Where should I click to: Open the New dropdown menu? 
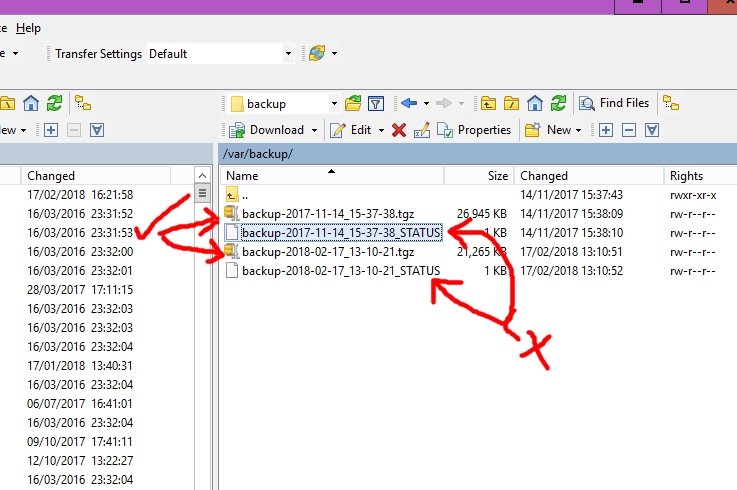580,130
